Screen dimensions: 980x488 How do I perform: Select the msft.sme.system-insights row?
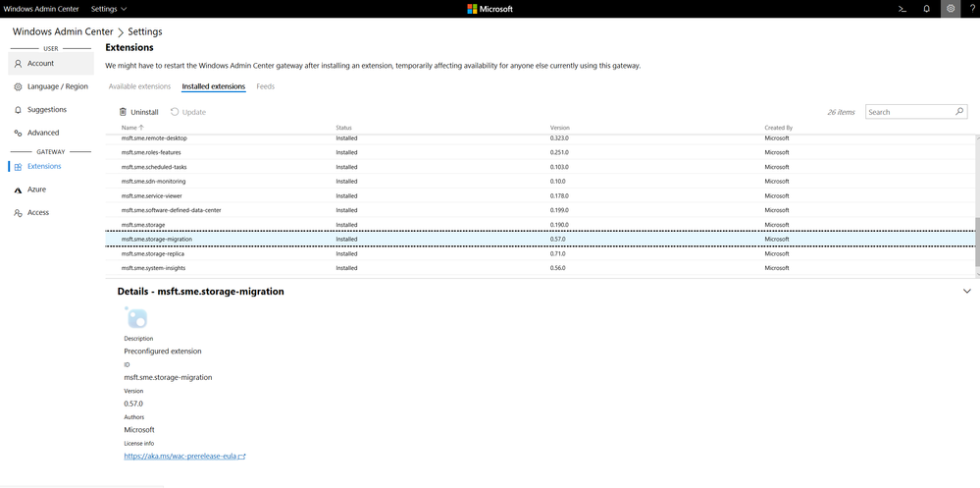click(540, 268)
